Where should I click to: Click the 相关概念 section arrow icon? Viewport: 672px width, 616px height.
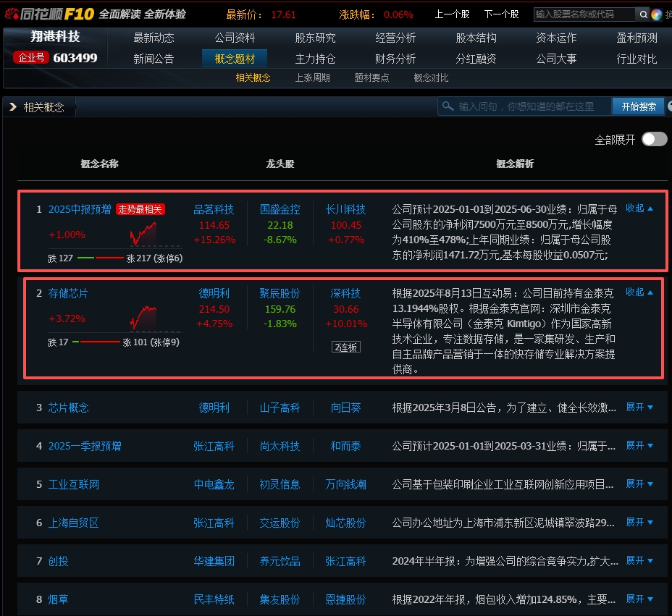click(x=13, y=106)
